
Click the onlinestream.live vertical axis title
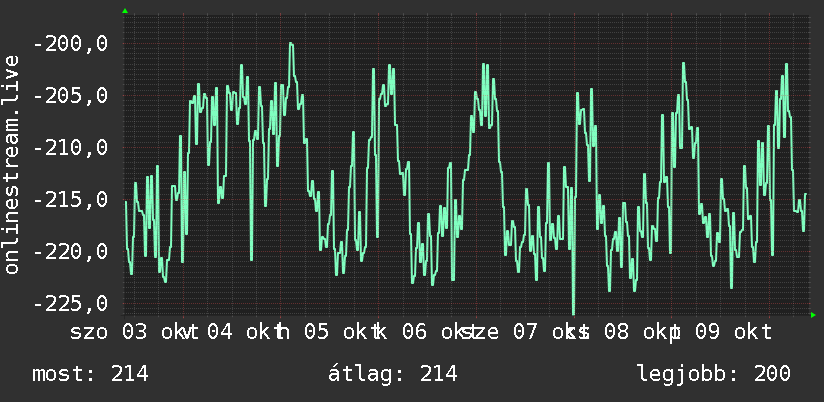pos(12,164)
